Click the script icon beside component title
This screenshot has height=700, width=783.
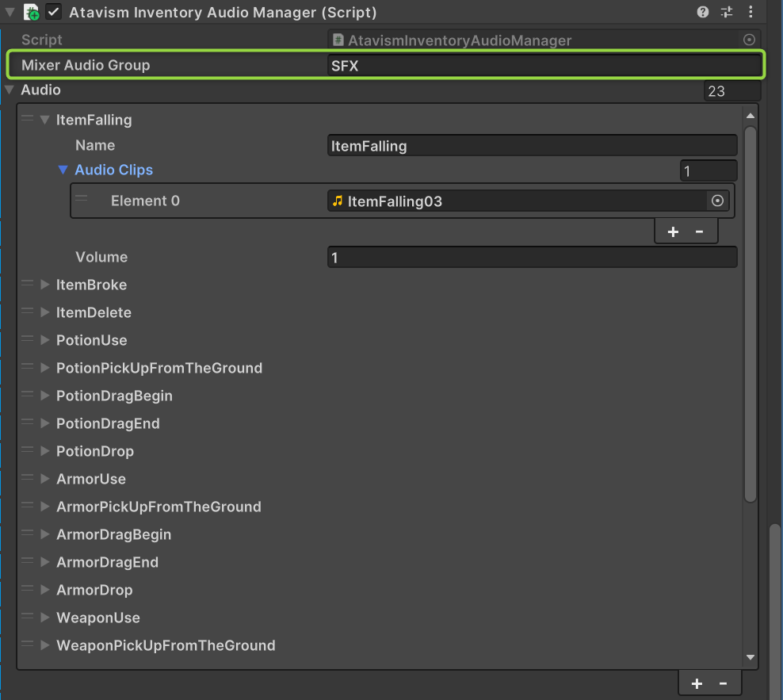32,12
